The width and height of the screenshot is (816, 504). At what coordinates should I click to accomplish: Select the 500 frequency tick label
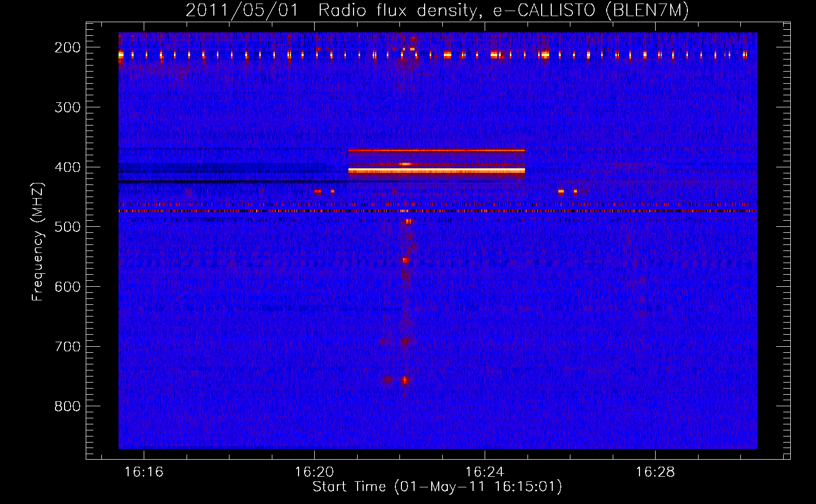pos(68,227)
